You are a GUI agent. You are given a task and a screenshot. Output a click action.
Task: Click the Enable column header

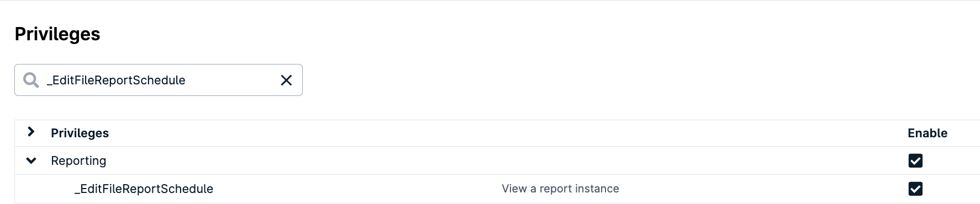[x=928, y=133]
